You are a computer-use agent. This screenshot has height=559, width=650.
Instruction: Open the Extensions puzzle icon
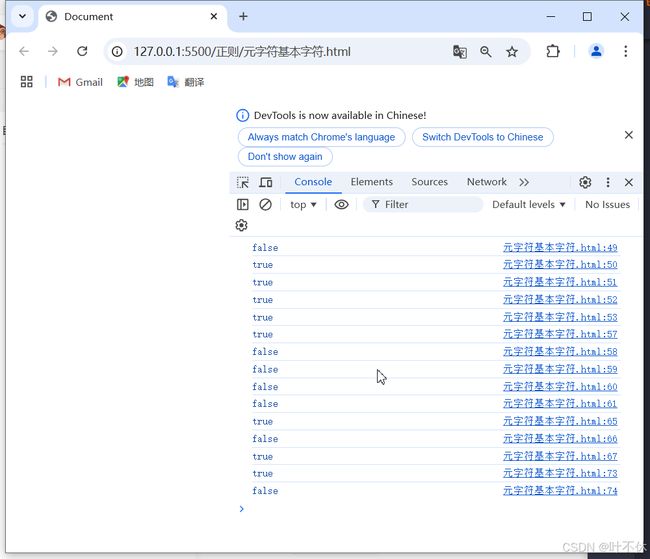tap(553, 51)
